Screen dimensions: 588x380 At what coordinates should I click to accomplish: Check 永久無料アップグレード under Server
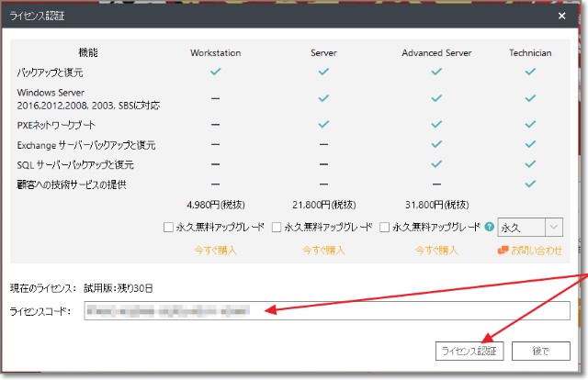pos(277,227)
